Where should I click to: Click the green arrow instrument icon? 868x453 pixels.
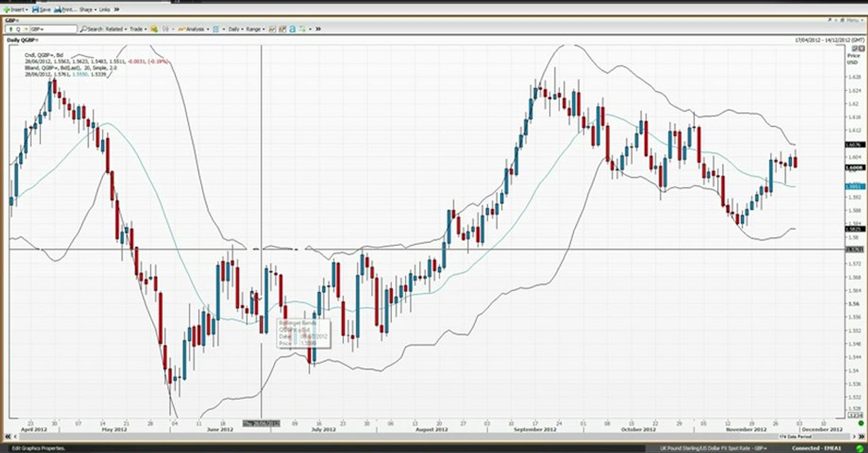tap(11, 29)
